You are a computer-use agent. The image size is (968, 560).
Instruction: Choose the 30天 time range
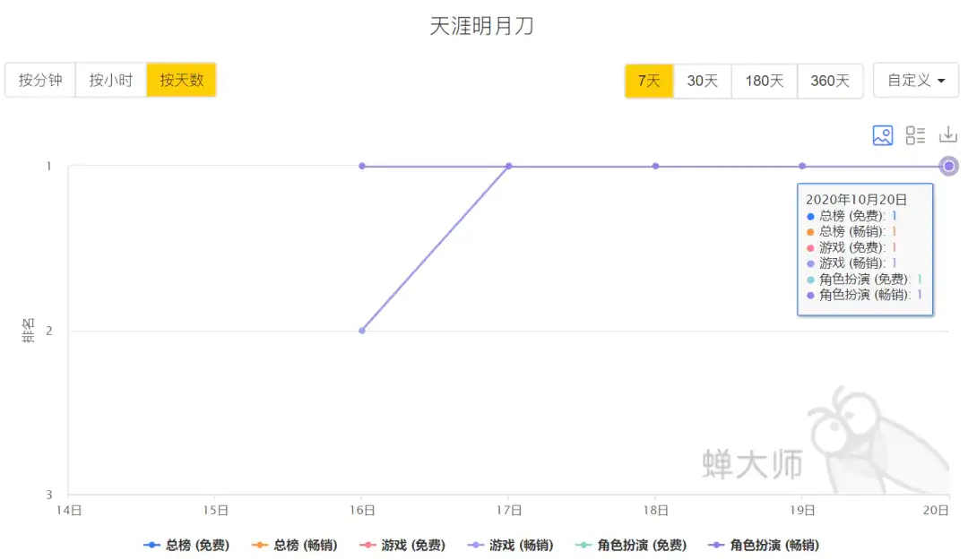(703, 81)
